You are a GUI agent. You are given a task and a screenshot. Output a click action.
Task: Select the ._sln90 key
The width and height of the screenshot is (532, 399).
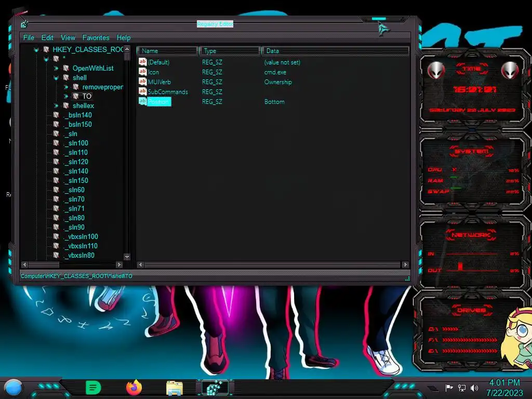click(74, 227)
